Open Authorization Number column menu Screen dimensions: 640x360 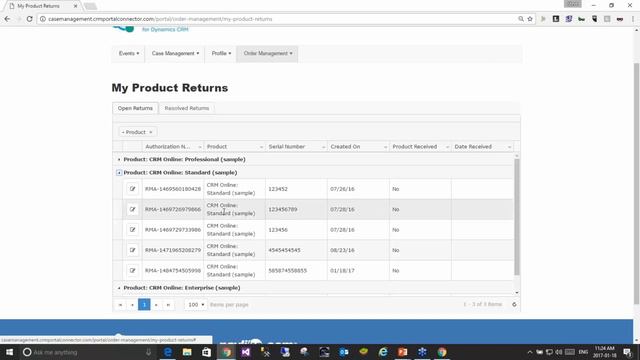coord(200,147)
